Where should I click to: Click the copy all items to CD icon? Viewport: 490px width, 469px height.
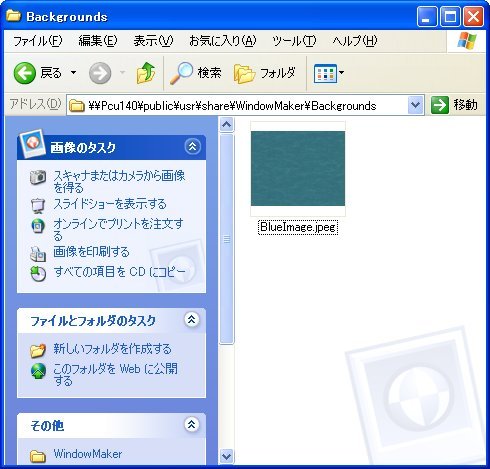click(38, 274)
